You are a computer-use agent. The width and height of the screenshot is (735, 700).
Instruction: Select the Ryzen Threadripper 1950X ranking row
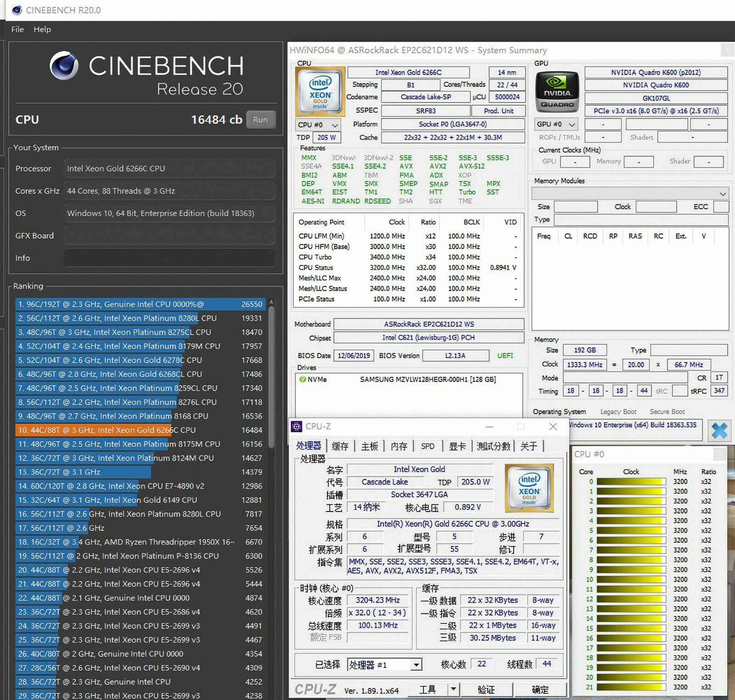point(141,542)
